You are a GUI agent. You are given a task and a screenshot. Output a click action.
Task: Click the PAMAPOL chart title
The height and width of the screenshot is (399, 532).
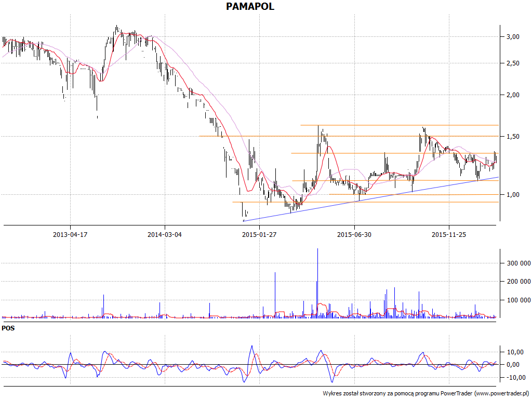[250, 6]
